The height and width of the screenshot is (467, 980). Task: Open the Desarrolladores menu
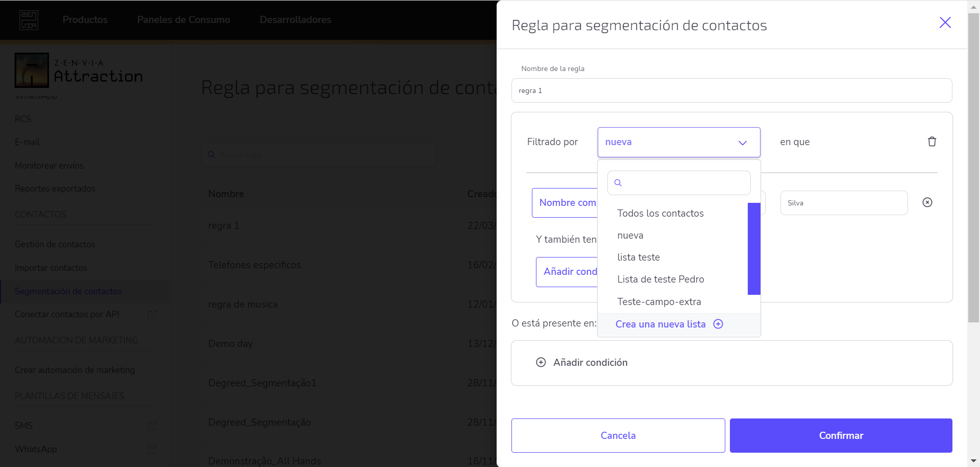(x=295, y=19)
